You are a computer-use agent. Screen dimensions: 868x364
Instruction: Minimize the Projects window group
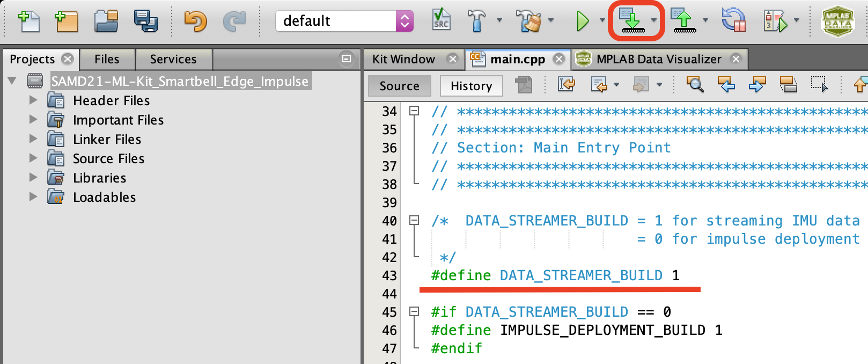click(x=347, y=59)
